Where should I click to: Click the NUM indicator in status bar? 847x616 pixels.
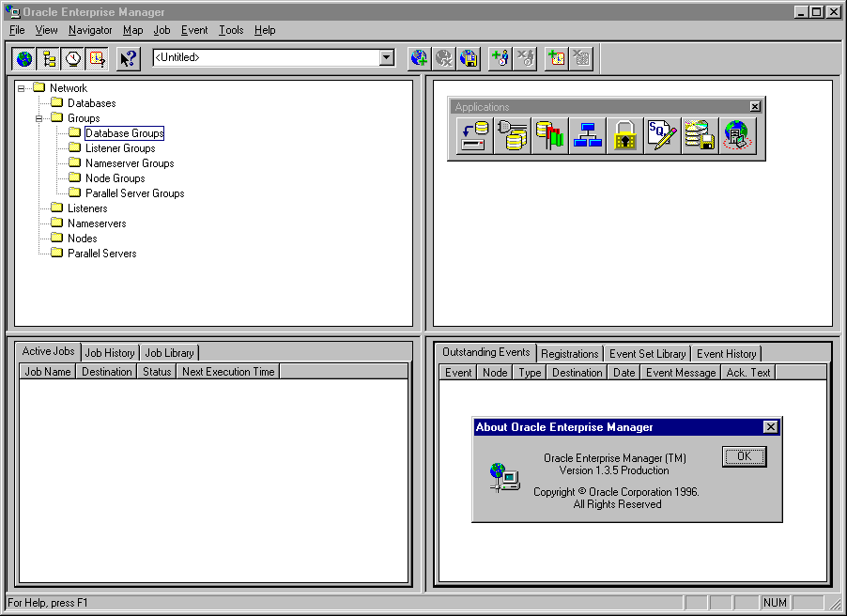click(x=775, y=603)
